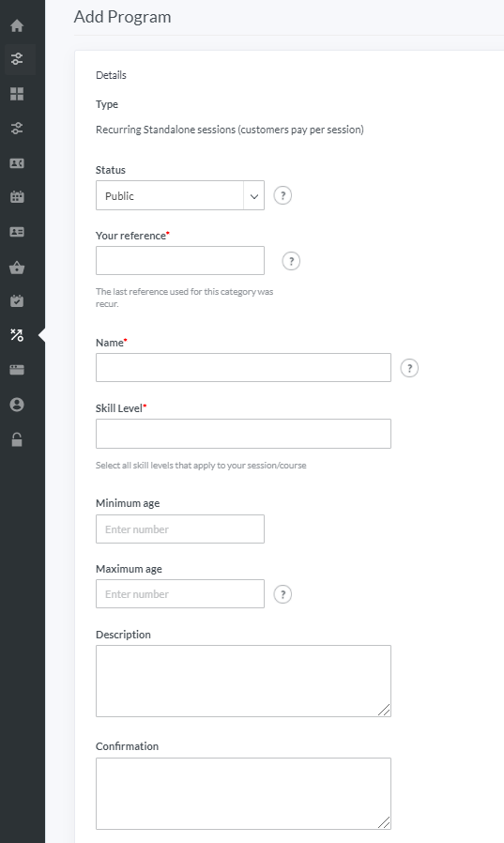
Task: Open the calendar checkmark sidebar icon
Action: (x=17, y=300)
